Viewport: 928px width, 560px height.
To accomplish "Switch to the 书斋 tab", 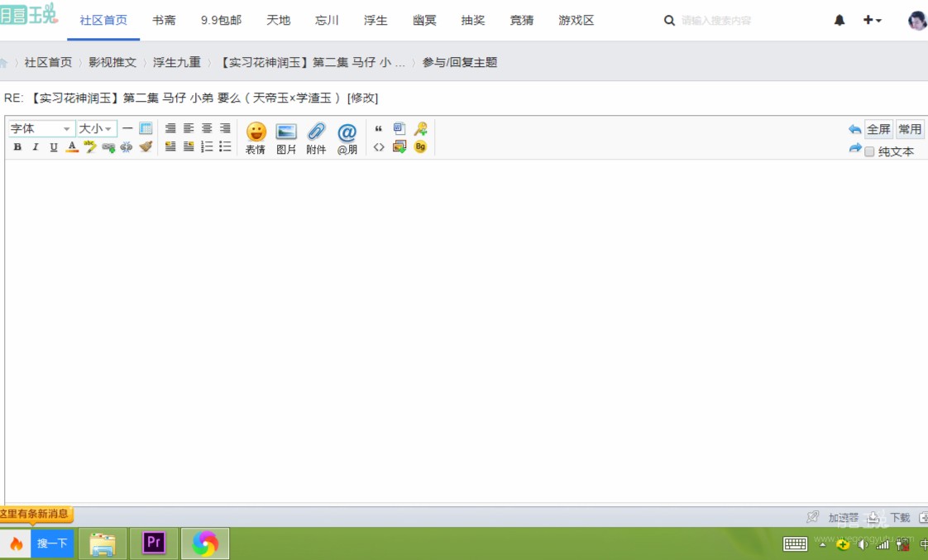I will pyautogui.click(x=163, y=20).
